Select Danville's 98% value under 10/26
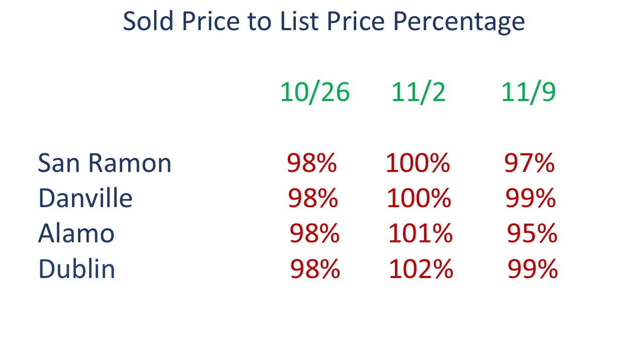Screen dimensions: 644x362 pyautogui.click(x=313, y=199)
